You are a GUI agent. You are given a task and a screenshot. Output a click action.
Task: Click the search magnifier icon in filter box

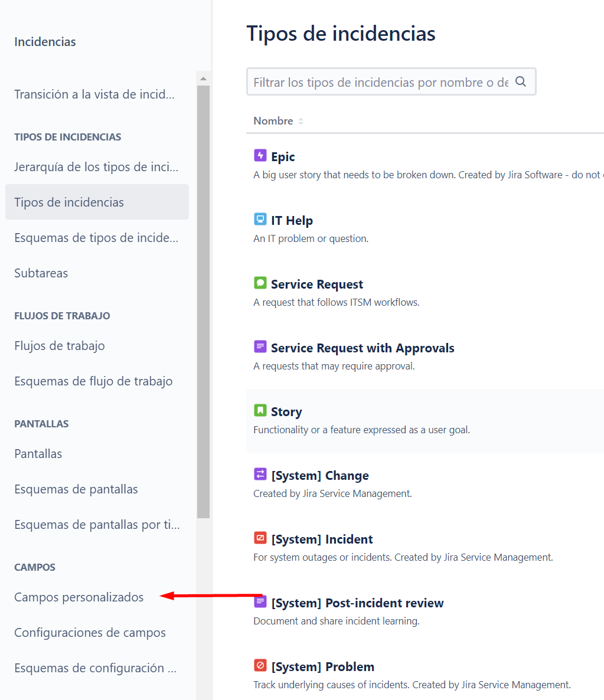(x=521, y=82)
